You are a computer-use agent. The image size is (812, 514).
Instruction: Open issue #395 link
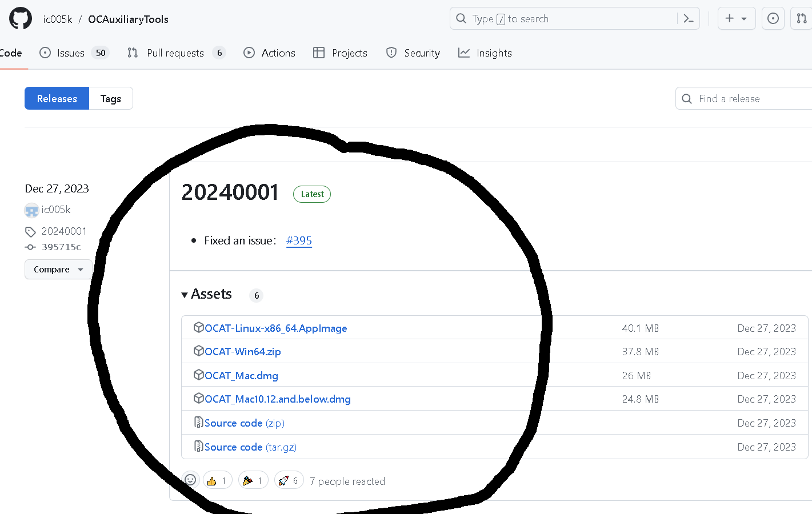pyautogui.click(x=299, y=240)
